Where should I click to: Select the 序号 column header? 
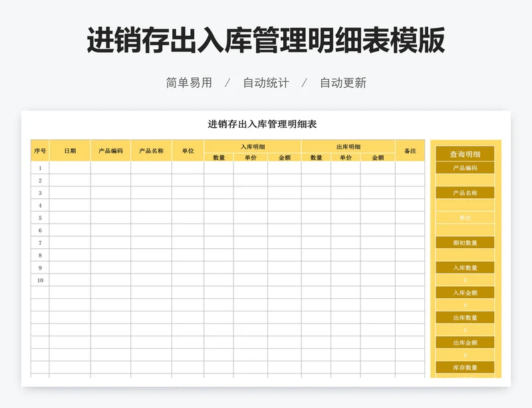pos(40,150)
